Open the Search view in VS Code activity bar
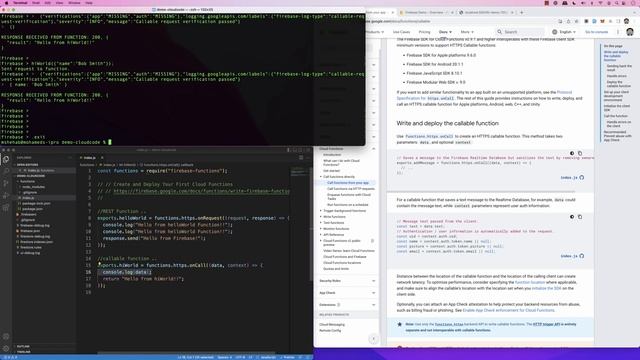Screen dimensions: 640x360 point(6,171)
